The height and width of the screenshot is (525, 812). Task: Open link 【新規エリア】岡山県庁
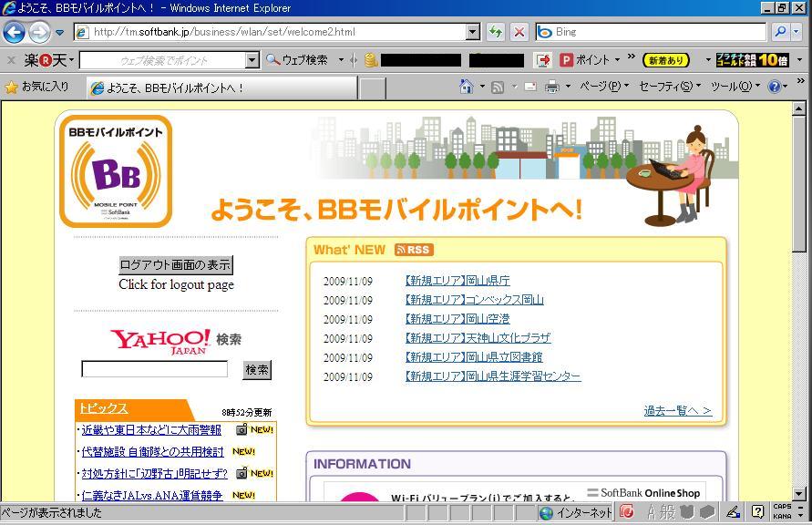(x=457, y=281)
